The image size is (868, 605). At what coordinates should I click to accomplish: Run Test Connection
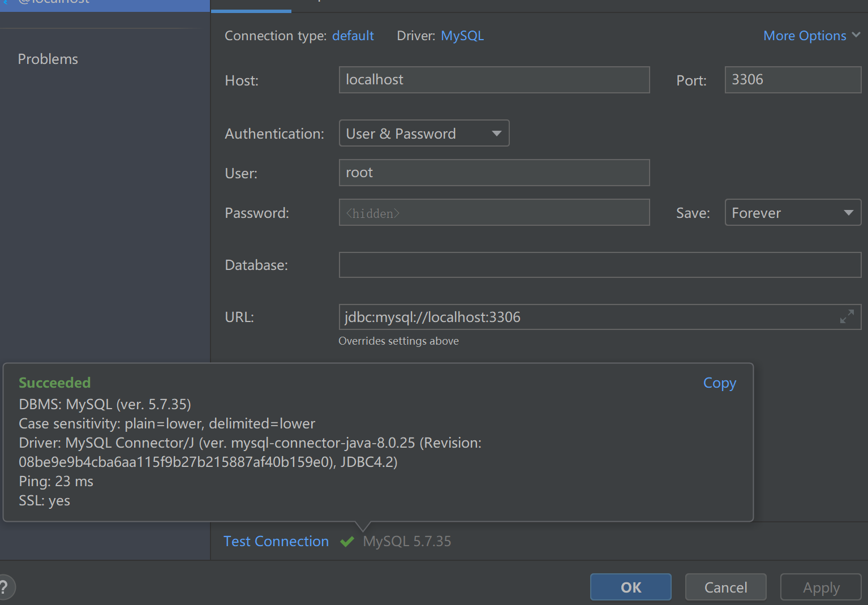click(276, 542)
